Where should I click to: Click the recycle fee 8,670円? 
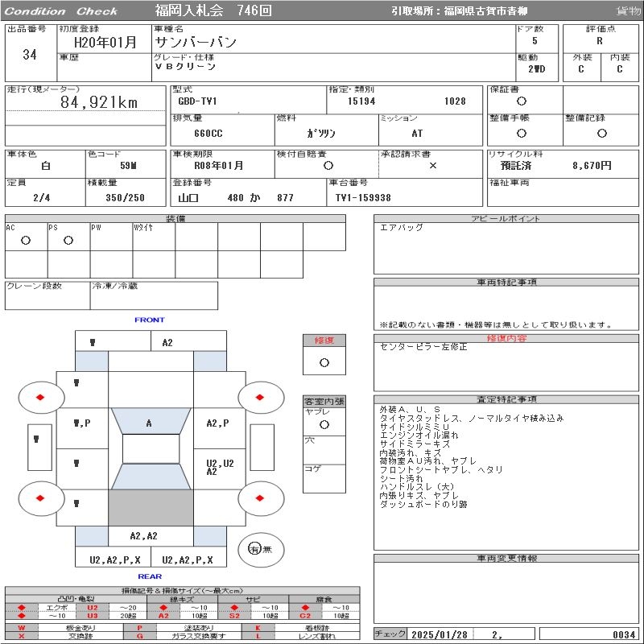click(x=592, y=166)
